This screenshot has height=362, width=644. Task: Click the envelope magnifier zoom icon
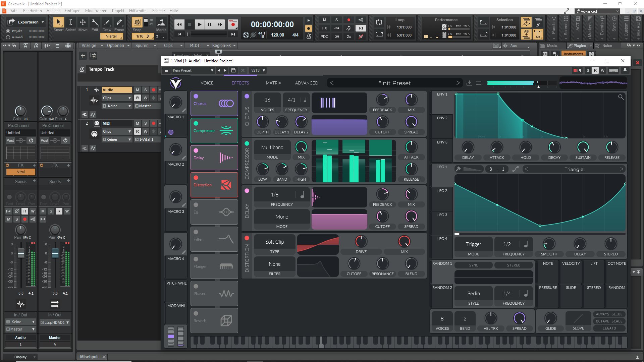[621, 97]
